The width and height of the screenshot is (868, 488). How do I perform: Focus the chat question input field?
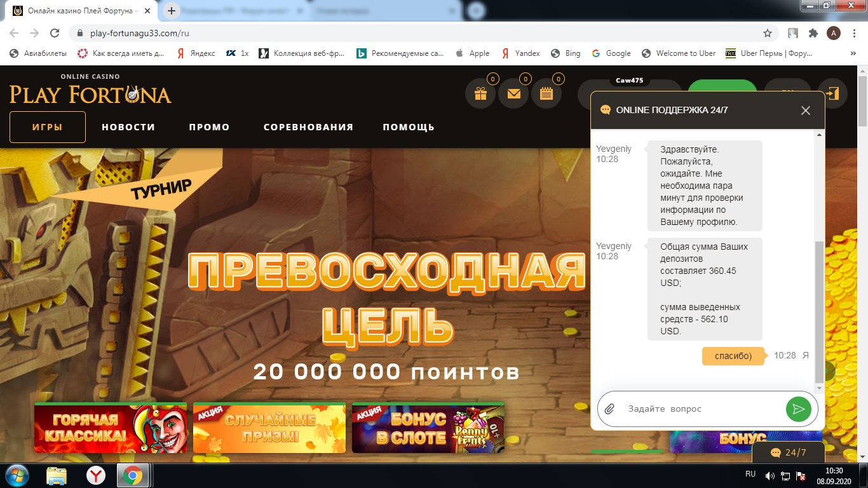click(x=702, y=409)
